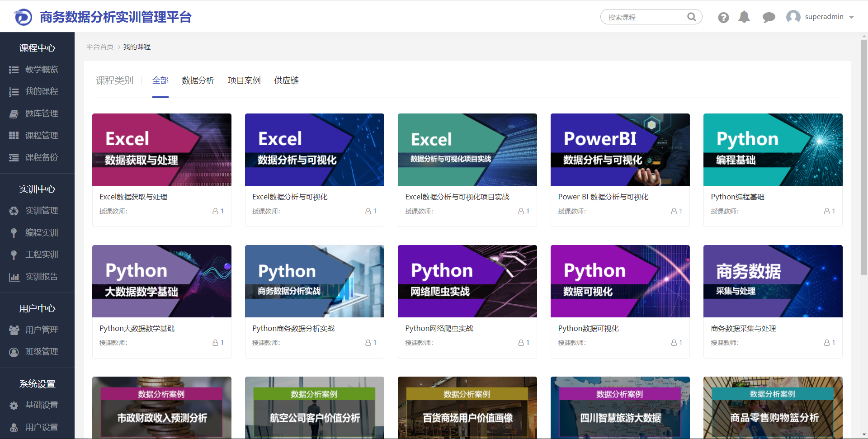Go to 平台首页 breadcrumb link
This screenshot has height=439, width=868.
tap(100, 47)
